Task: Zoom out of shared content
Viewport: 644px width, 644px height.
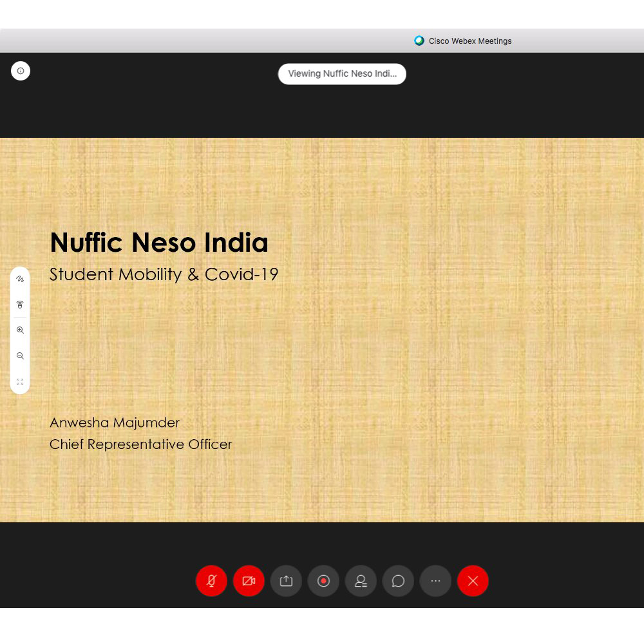Action: point(20,355)
